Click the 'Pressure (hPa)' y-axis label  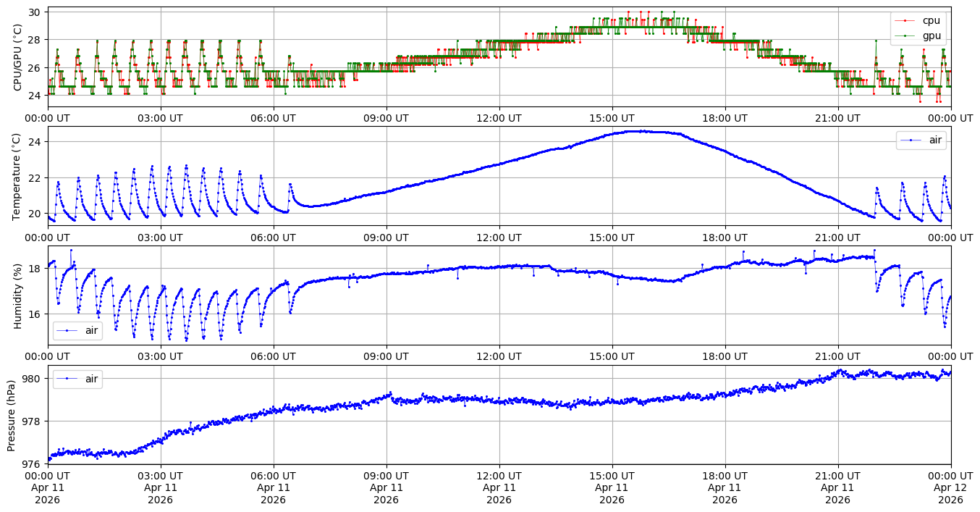(12, 415)
